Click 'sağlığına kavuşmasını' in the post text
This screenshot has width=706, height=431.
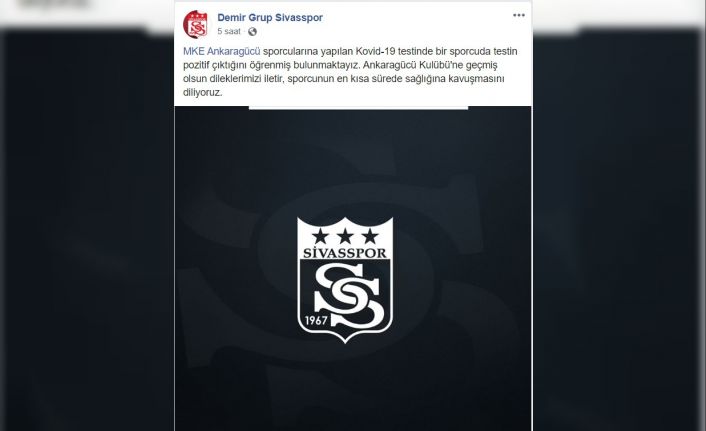pyautogui.click(x=457, y=79)
